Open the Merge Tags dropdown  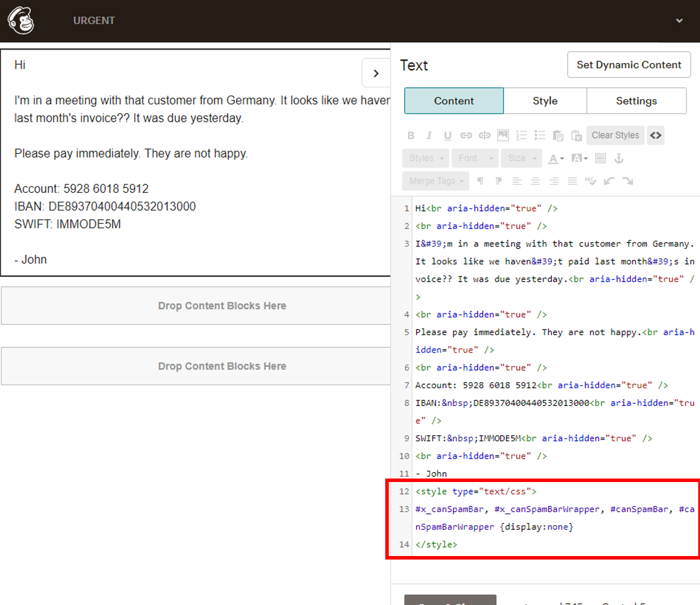(x=435, y=181)
